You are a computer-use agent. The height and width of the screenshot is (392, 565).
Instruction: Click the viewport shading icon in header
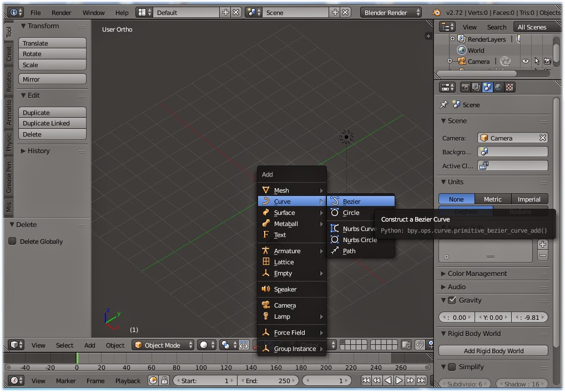click(203, 345)
